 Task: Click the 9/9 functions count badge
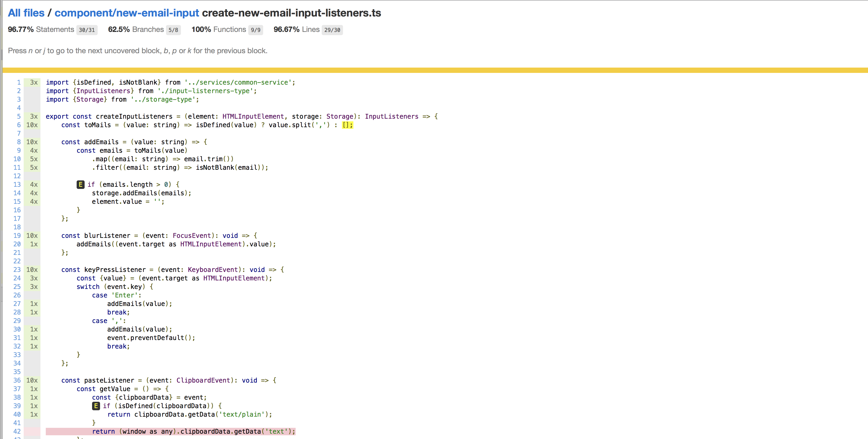[255, 30]
